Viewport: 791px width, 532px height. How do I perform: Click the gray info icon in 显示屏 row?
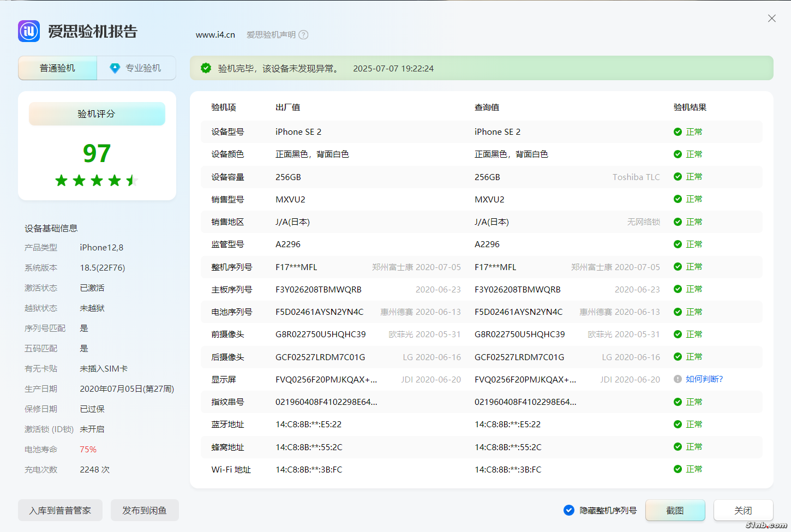coord(678,379)
